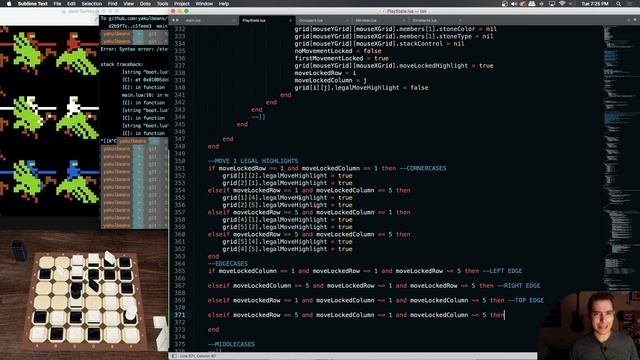Click line number 350 in the gutter
640x360 pixels.
pos(180,161)
